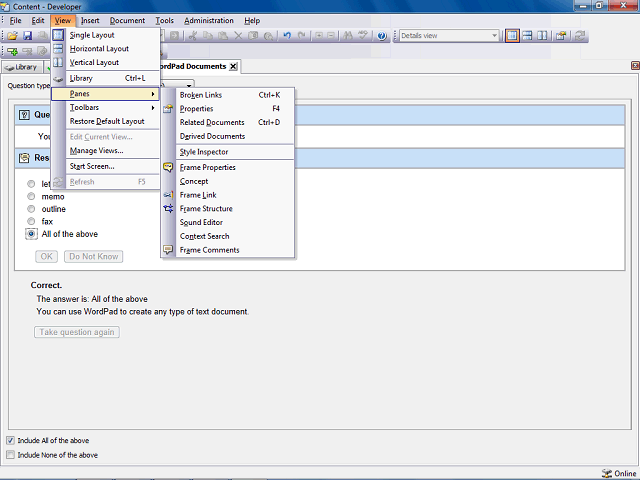
Task: Choose Style Inspector pane
Action: [x=228, y=152]
